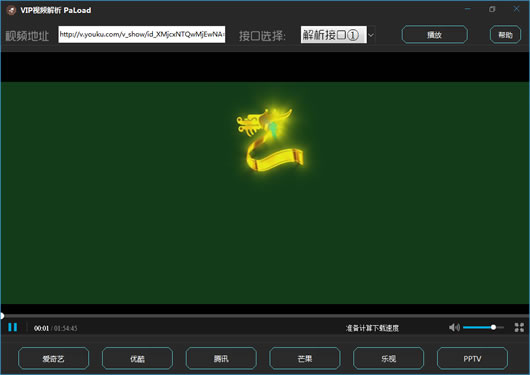Click the PaLoad app logo icon
This screenshot has width=530, height=375.
[x=11, y=10]
